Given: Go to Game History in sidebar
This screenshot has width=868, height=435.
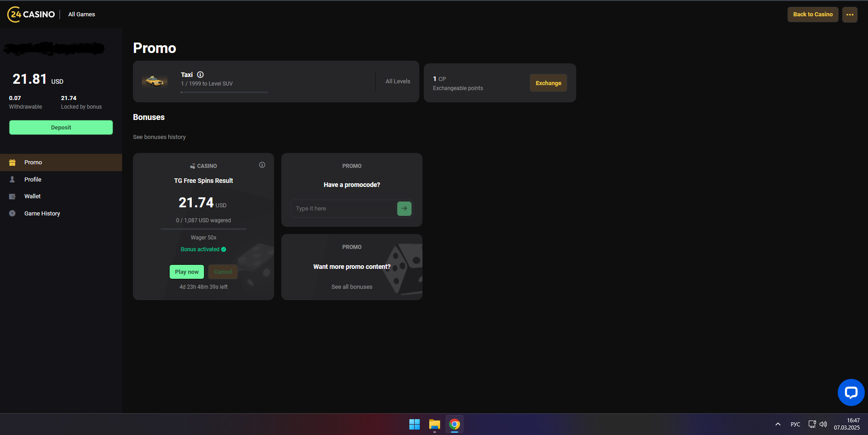Looking at the screenshot, I should pyautogui.click(x=42, y=214).
